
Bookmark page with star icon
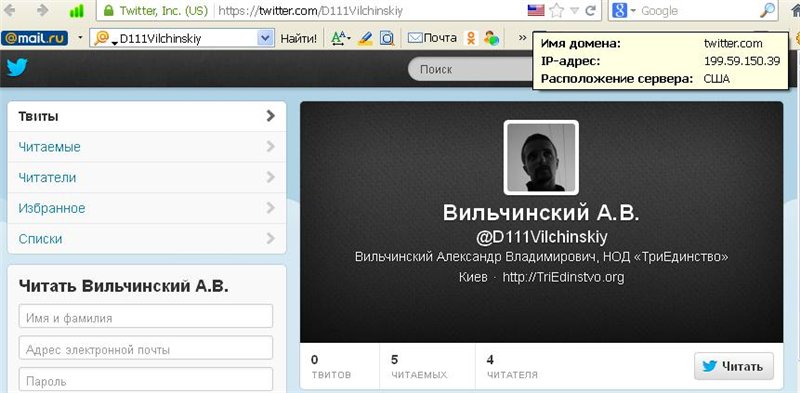click(557, 11)
